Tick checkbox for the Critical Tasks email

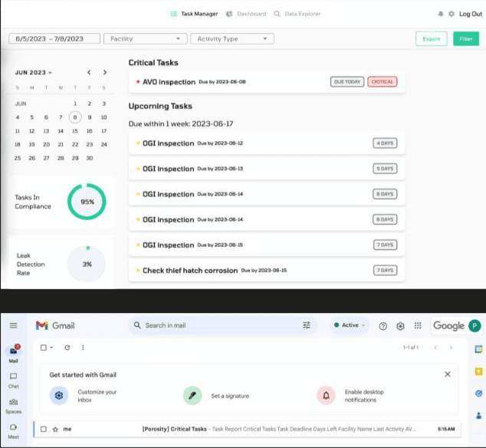pos(44,429)
